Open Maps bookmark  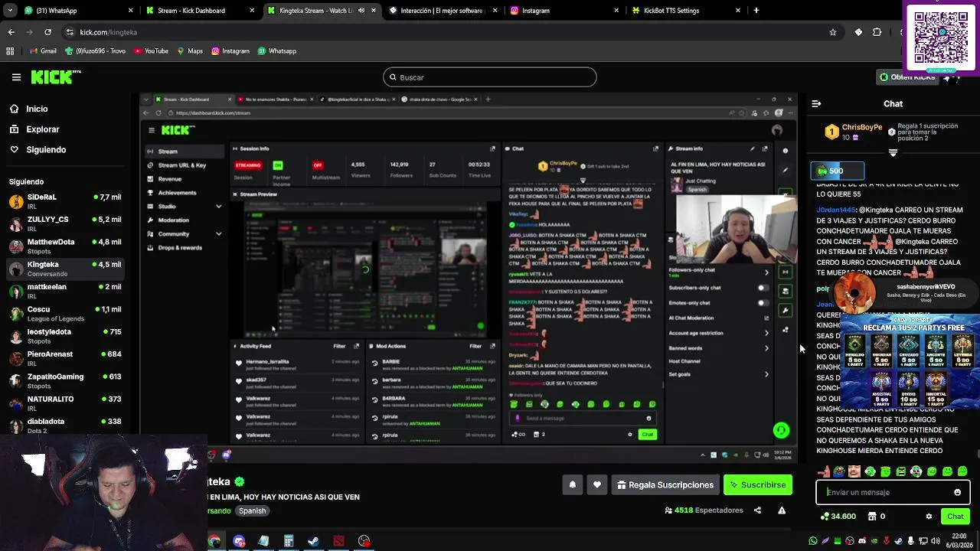(190, 51)
